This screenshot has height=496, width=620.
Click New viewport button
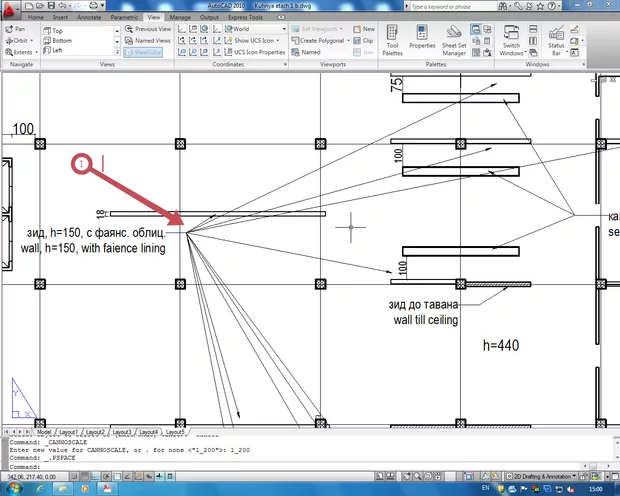[363, 29]
